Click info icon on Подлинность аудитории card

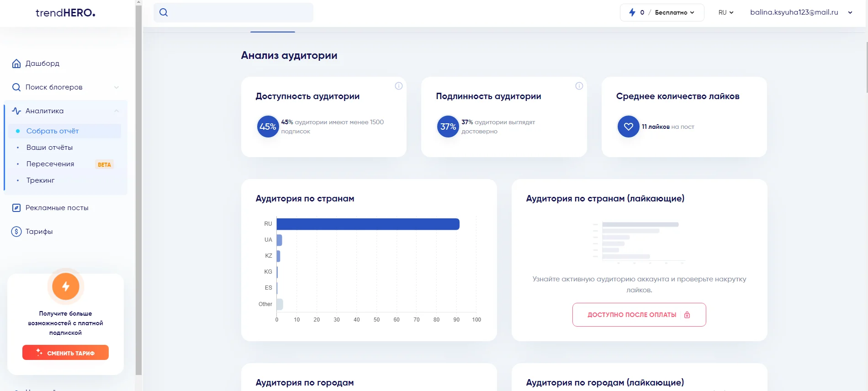click(x=579, y=86)
